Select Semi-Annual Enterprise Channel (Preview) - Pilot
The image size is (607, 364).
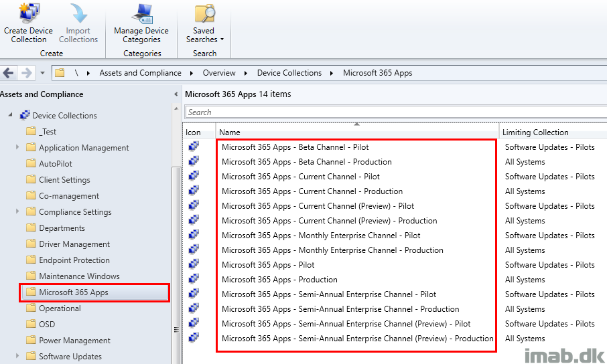point(346,324)
